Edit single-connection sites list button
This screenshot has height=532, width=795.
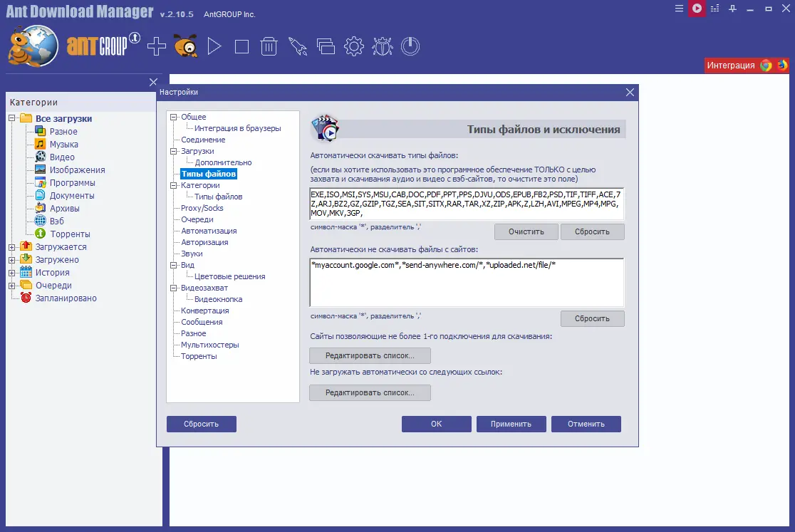[370, 355]
